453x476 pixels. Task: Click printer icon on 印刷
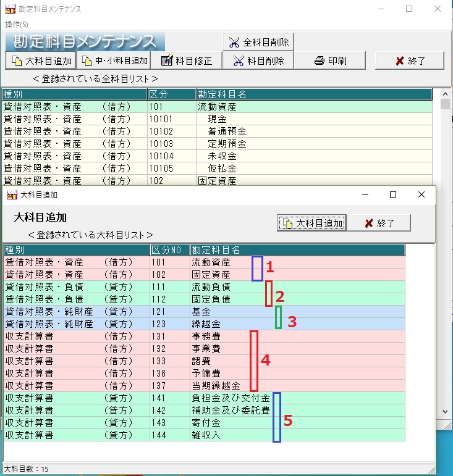[320, 61]
